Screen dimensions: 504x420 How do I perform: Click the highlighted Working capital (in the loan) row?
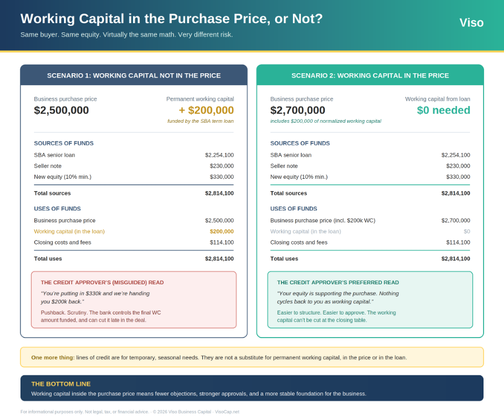point(134,232)
